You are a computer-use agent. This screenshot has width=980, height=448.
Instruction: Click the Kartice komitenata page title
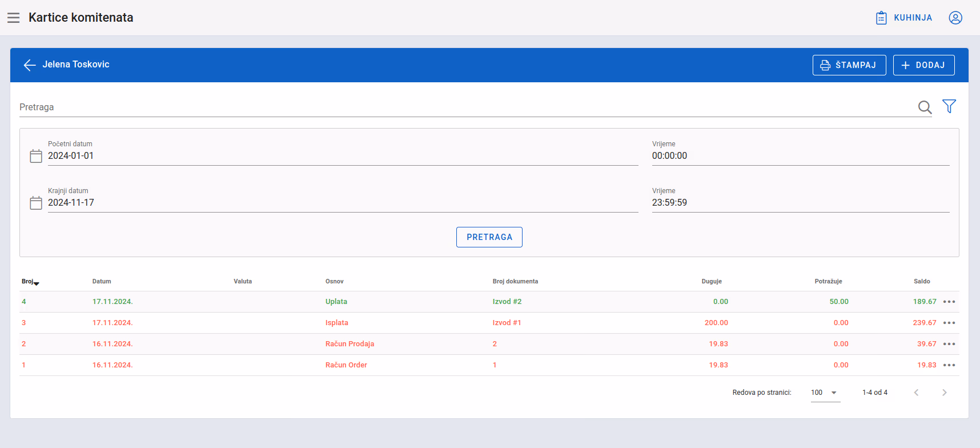coord(81,18)
